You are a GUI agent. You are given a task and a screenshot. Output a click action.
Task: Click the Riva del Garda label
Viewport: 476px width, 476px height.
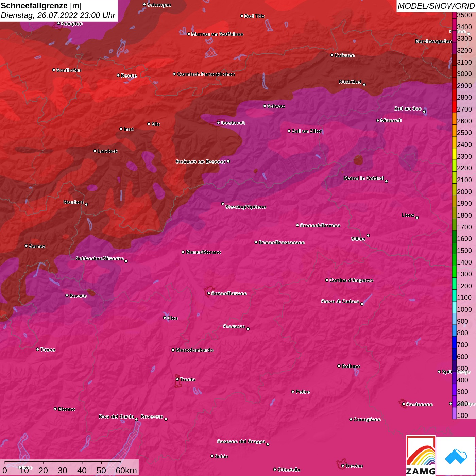pos(116,417)
